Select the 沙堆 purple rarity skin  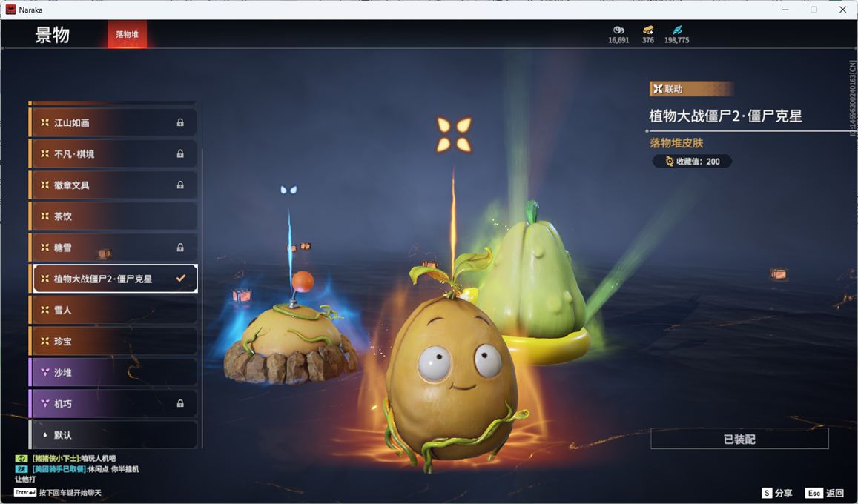pyautogui.click(x=113, y=373)
